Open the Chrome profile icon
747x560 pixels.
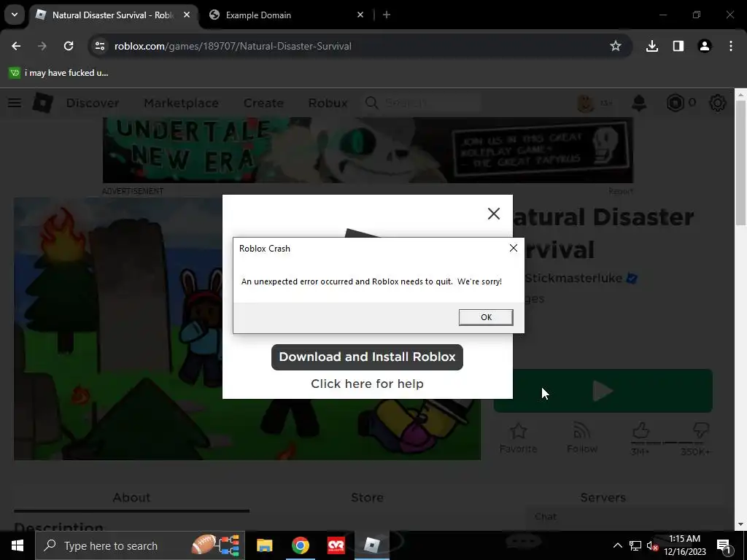[x=704, y=46]
